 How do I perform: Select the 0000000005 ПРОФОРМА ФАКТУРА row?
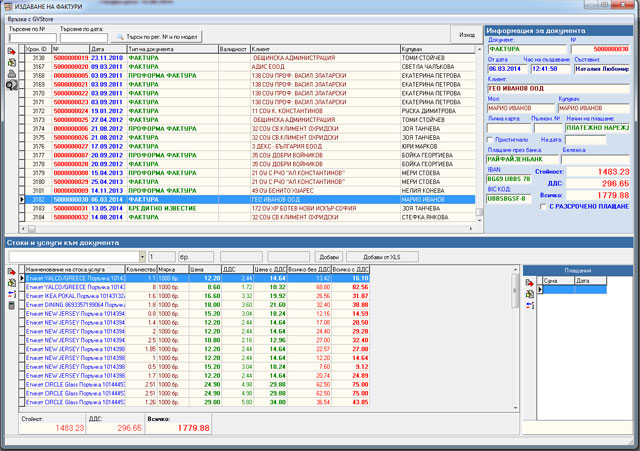pyautogui.click(x=250, y=76)
